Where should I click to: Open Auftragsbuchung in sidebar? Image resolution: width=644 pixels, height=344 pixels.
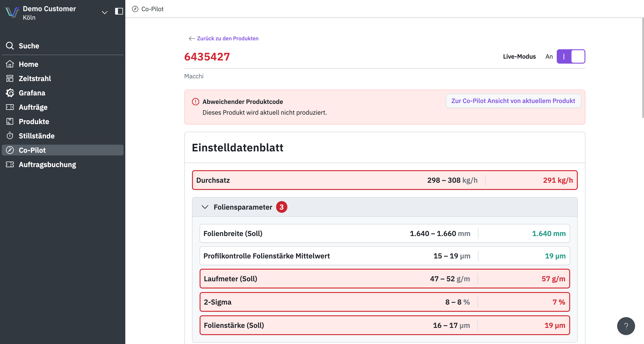(62, 164)
